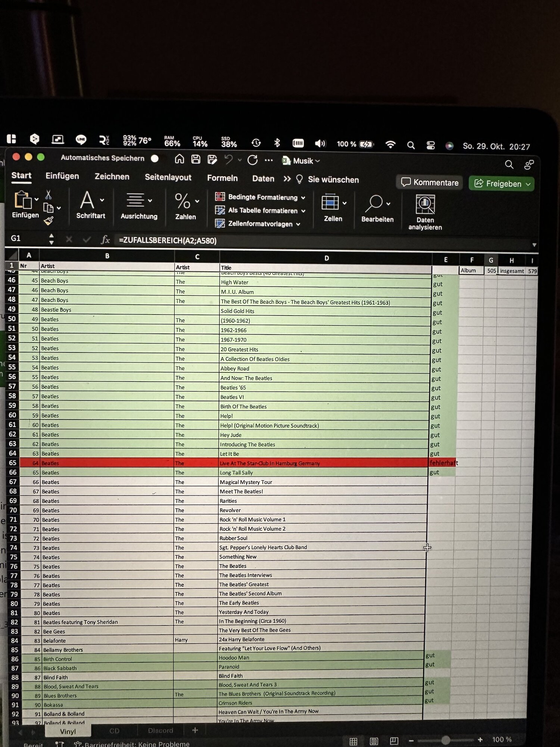The height and width of the screenshot is (747, 560).
Task: Expand the paste options dropdown arrow
Action: click(x=37, y=199)
